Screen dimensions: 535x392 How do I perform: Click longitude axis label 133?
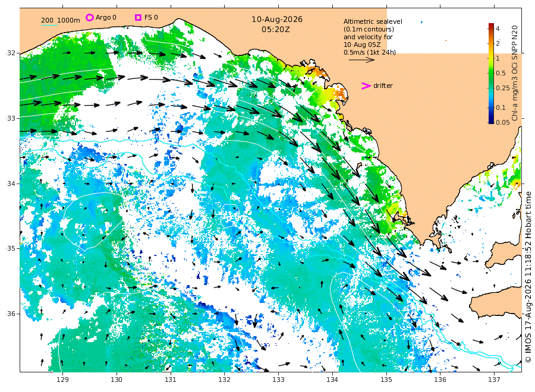pyautogui.click(x=278, y=380)
